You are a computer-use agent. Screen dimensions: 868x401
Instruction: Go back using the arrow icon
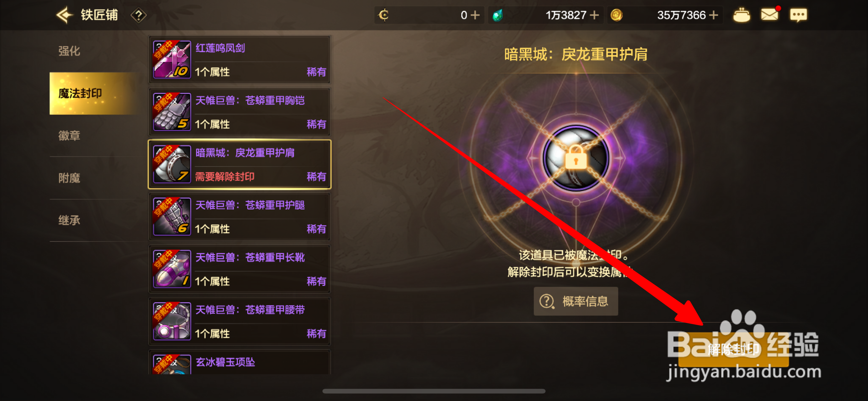click(x=65, y=15)
